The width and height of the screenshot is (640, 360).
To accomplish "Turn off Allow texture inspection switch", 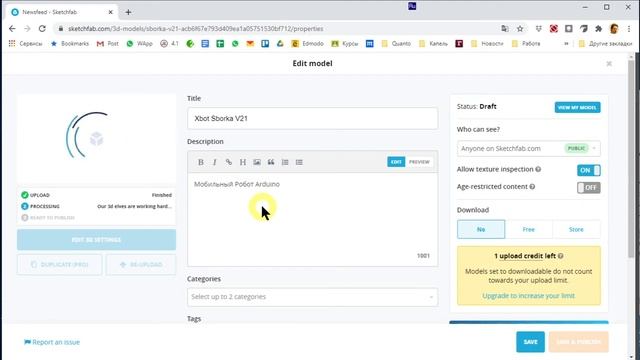I will [x=589, y=170].
